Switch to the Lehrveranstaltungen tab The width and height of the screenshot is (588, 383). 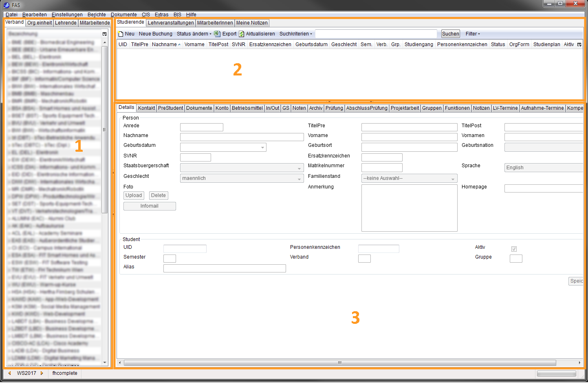coord(171,23)
